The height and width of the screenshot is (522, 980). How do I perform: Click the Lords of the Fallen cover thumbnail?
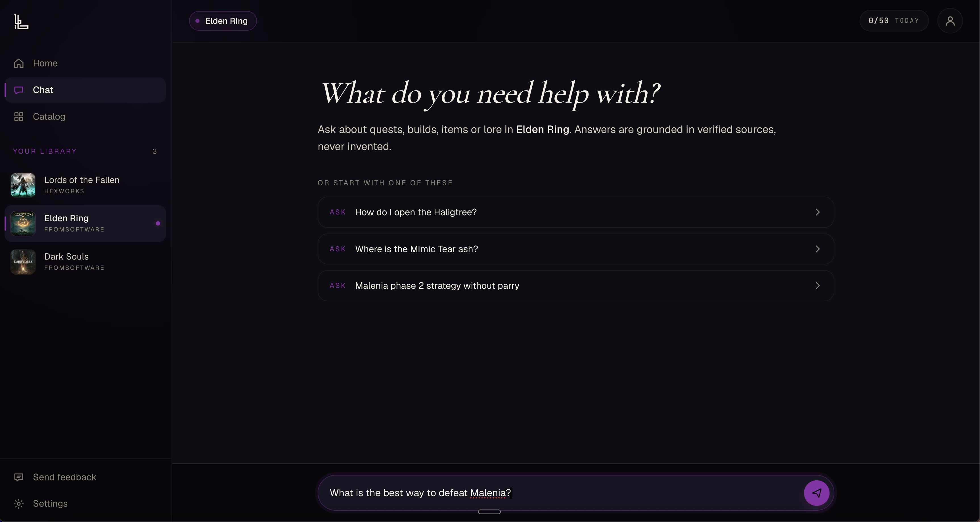pos(23,186)
